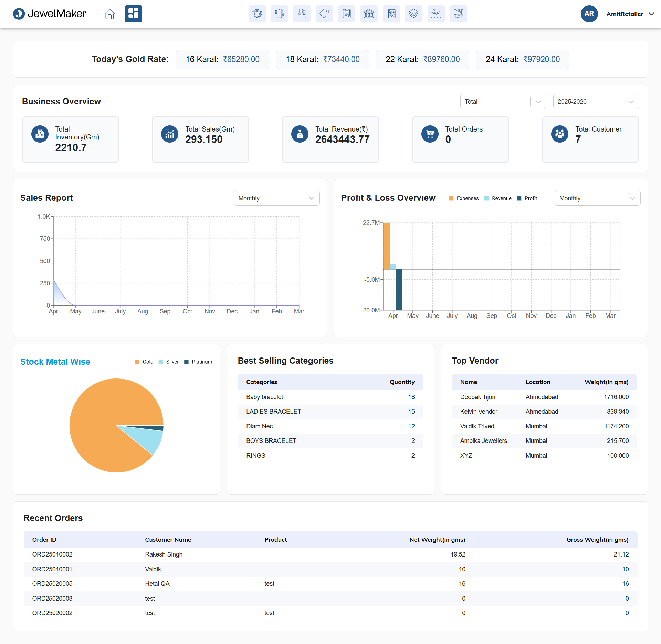The image size is (661, 644).
Task: Open the Sales Report Monthly dropdown
Action: click(276, 198)
